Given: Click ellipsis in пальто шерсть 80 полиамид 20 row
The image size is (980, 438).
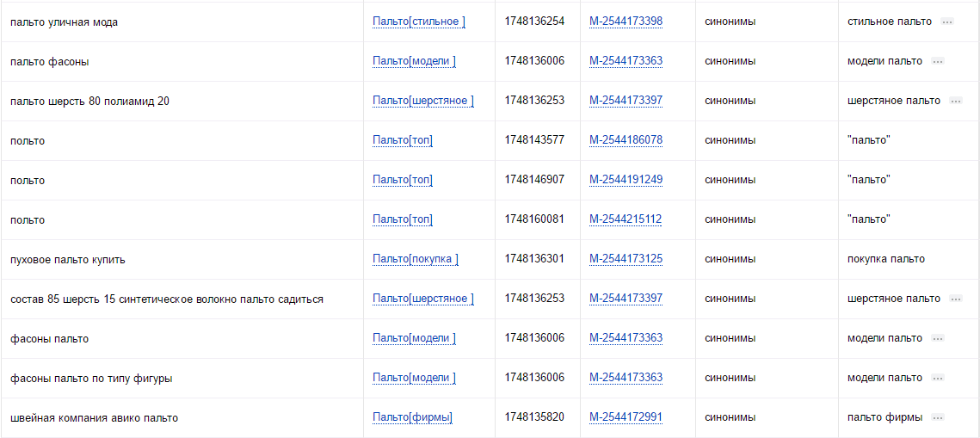Looking at the screenshot, I should 956,102.
